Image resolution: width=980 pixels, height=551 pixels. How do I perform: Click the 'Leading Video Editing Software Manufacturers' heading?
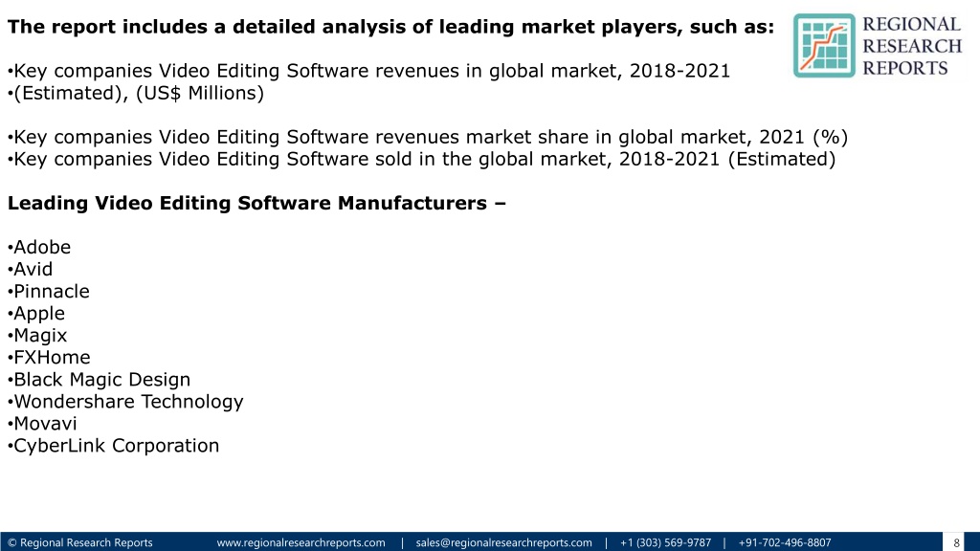(x=256, y=203)
